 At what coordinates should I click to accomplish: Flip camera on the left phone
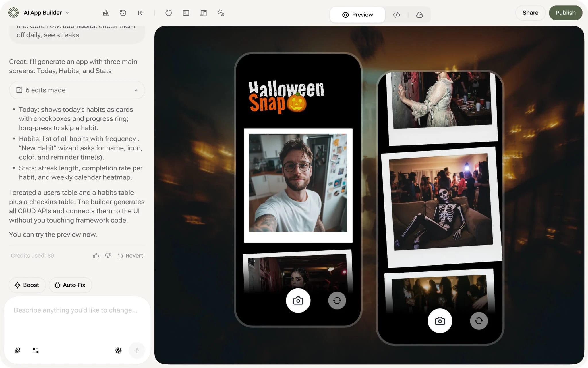pyautogui.click(x=337, y=301)
